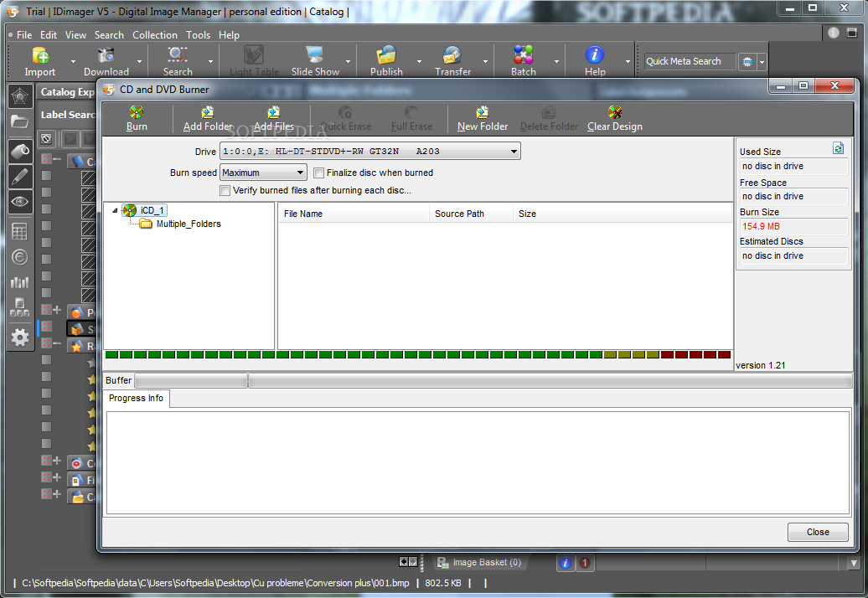Viewport: 868px width, 598px height.
Task: Select the pentagon catalog sidebar icon
Action: point(20,96)
